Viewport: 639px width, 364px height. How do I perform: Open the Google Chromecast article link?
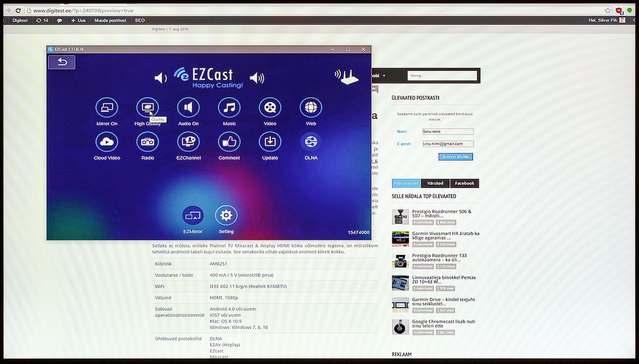(444, 323)
